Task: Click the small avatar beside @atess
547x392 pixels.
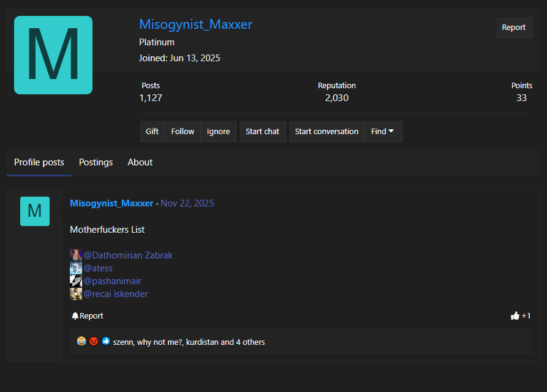Action: [x=76, y=268]
